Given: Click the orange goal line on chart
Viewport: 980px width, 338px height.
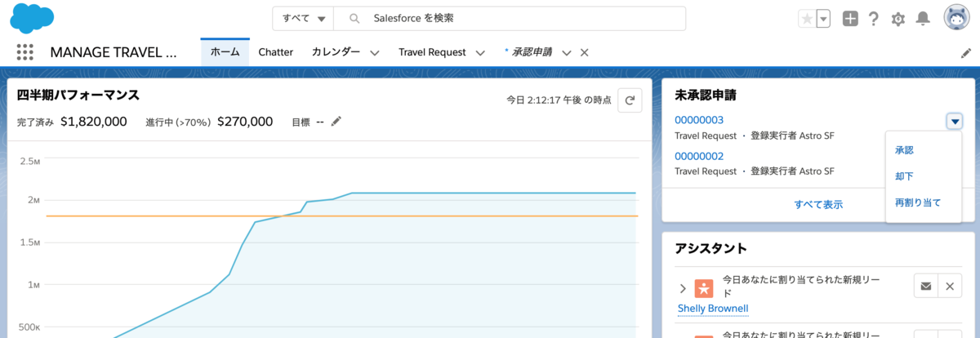Looking at the screenshot, I should coord(343,216).
